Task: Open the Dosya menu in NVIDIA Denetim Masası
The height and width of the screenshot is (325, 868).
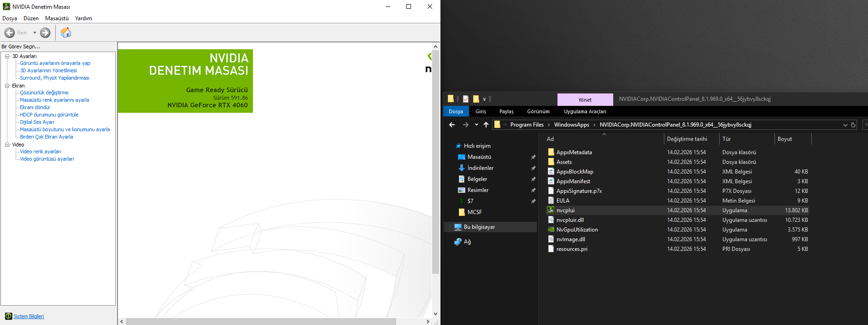Action: pos(10,18)
